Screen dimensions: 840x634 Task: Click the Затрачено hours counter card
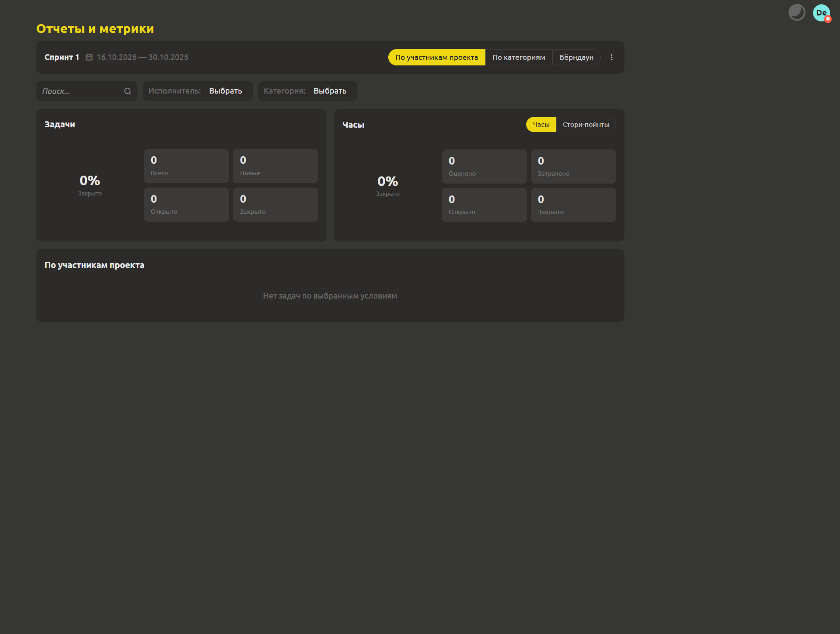(x=573, y=167)
